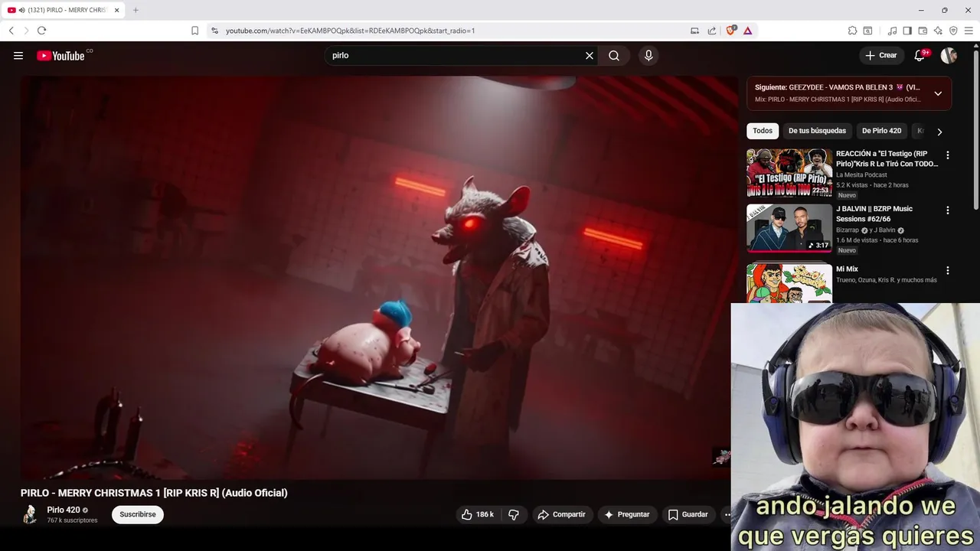This screenshot has height=551, width=980.
Task: Close the PIRLO YouTube tab
Action: pos(117,10)
